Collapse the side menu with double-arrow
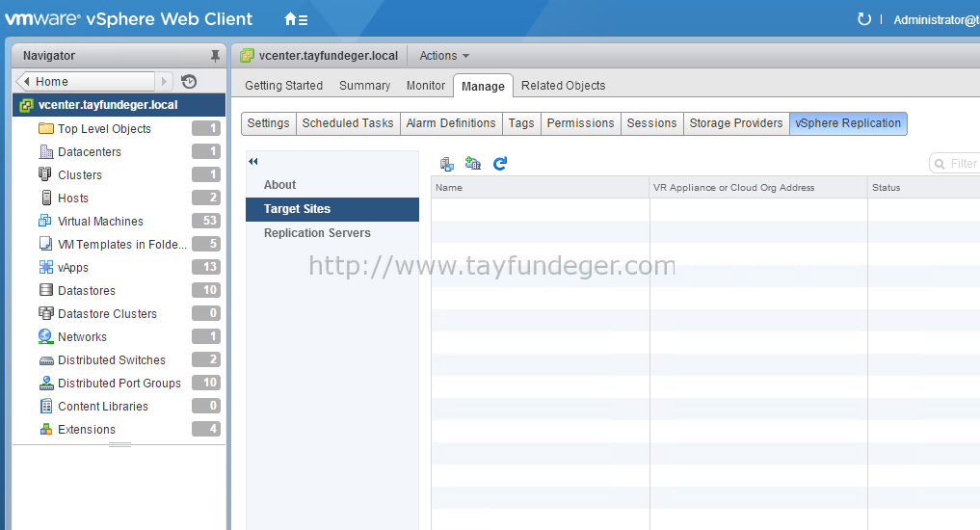 (x=253, y=161)
